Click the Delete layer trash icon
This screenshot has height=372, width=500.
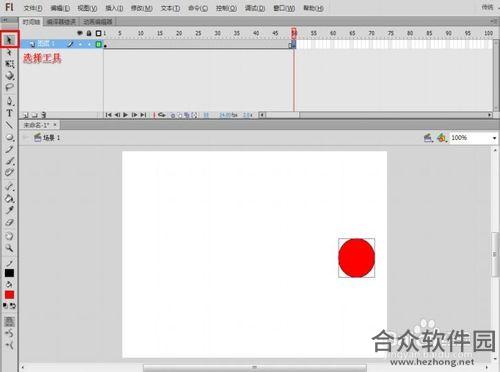click(x=44, y=115)
